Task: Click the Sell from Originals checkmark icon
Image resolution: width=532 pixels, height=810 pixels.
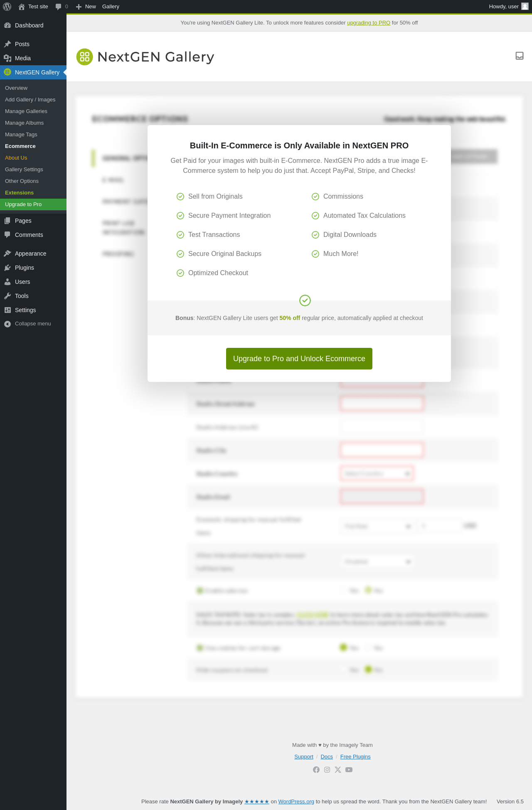Action: pyautogui.click(x=180, y=197)
